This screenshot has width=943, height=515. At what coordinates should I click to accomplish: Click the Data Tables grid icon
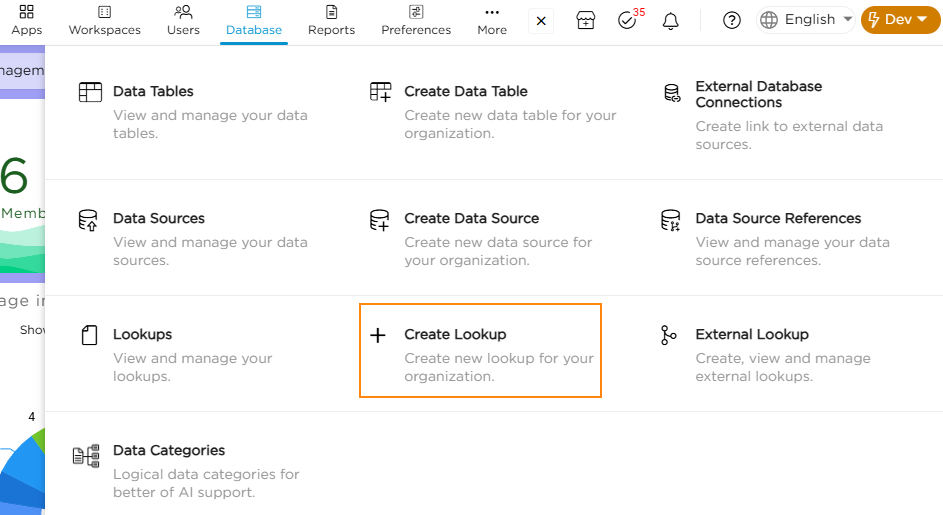click(90, 93)
